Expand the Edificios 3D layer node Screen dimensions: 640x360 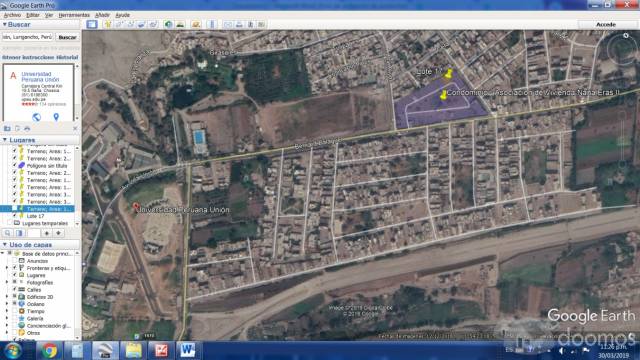(7, 297)
